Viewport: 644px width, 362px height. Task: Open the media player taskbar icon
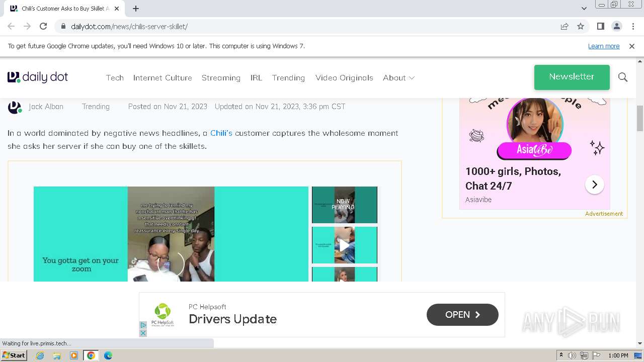(x=74, y=355)
